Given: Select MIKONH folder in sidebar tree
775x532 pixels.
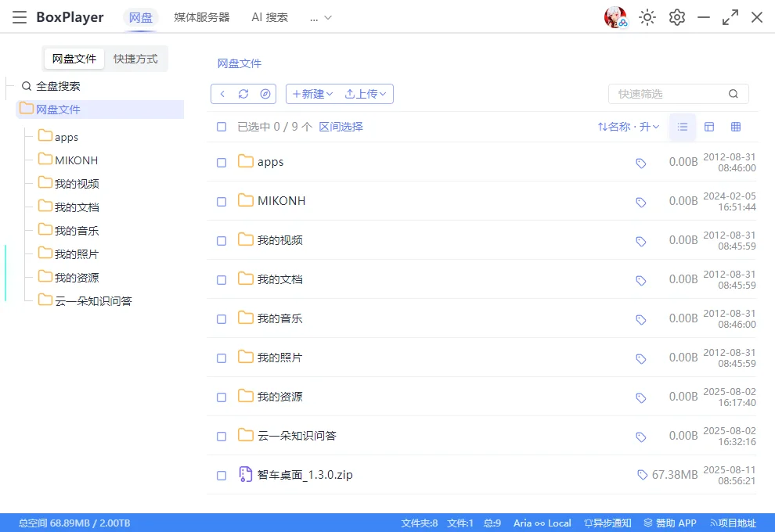Looking at the screenshot, I should tap(68, 160).
